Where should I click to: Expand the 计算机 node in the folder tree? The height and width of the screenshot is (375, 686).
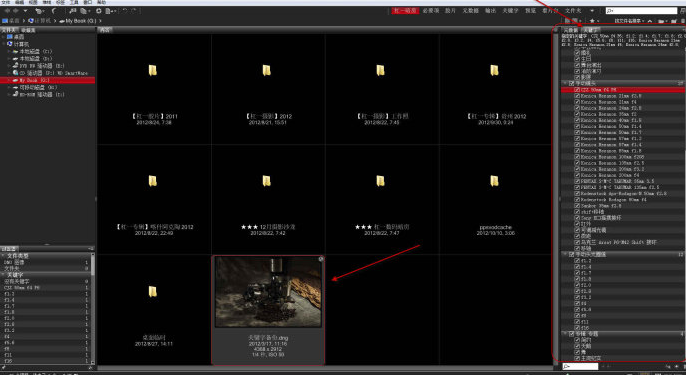4,44
